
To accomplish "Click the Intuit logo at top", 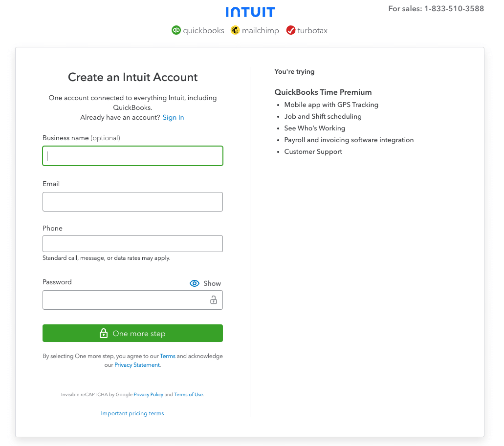I will [x=250, y=12].
